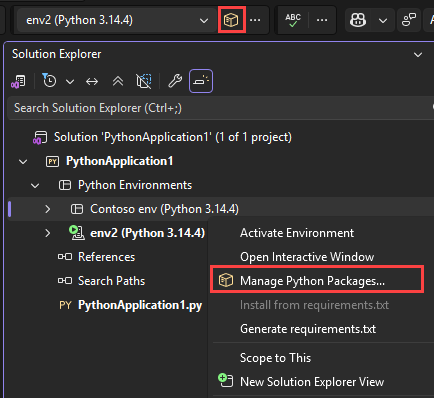This screenshot has width=434, height=398.
Task: Click the PY project icon beside PythonApplication1
Action: (x=52, y=162)
